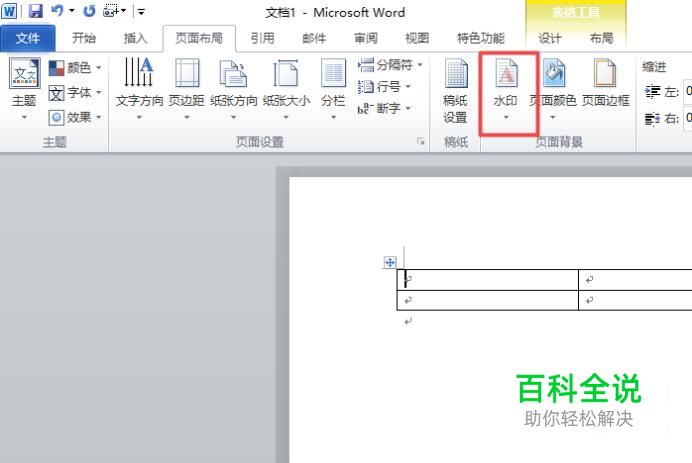This screenshot has height=463, width=692.
Task: Open the table tools 布局 tab
Action: 602,38
